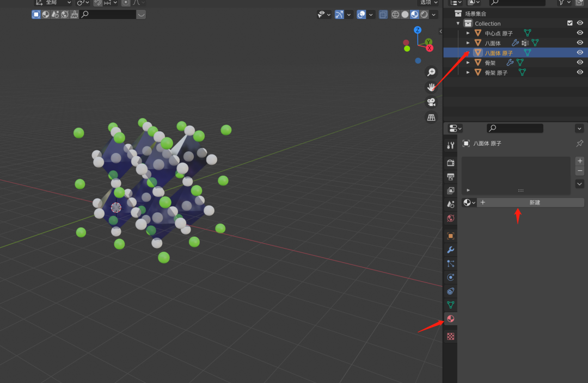588x383 pixels.
Task: Click the Y axis on navigation gizmo
Action: click(x=428, y=41)
